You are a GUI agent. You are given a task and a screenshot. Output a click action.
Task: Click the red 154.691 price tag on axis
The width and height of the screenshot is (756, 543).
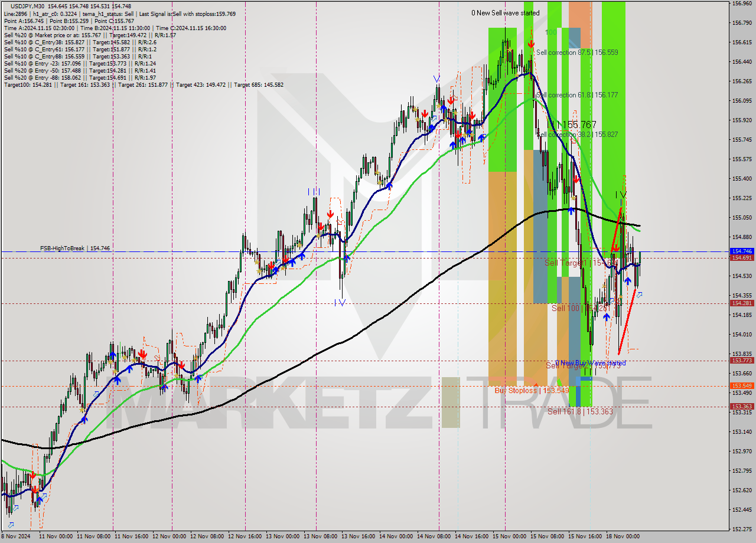(x=742, y=258)
